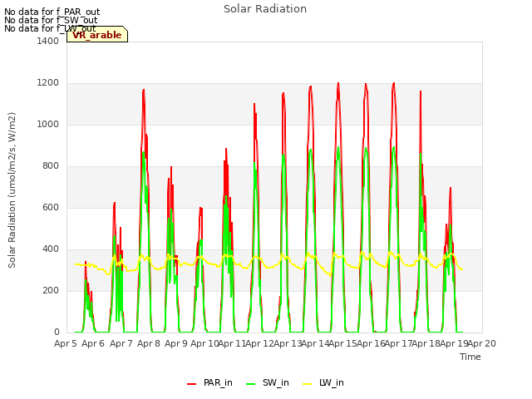Click the Apr 14 x-axis tick label
This screenshot has height=399, width=532.
[x=315, y=343]
